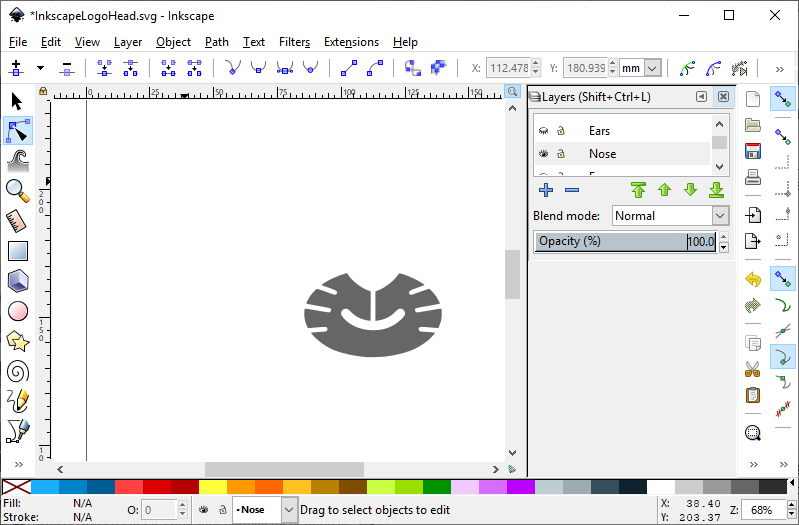Expand commands bar overflow chevron
This screenshot has height=525, width=799.
pyautogui.click(x=754, y=464)
